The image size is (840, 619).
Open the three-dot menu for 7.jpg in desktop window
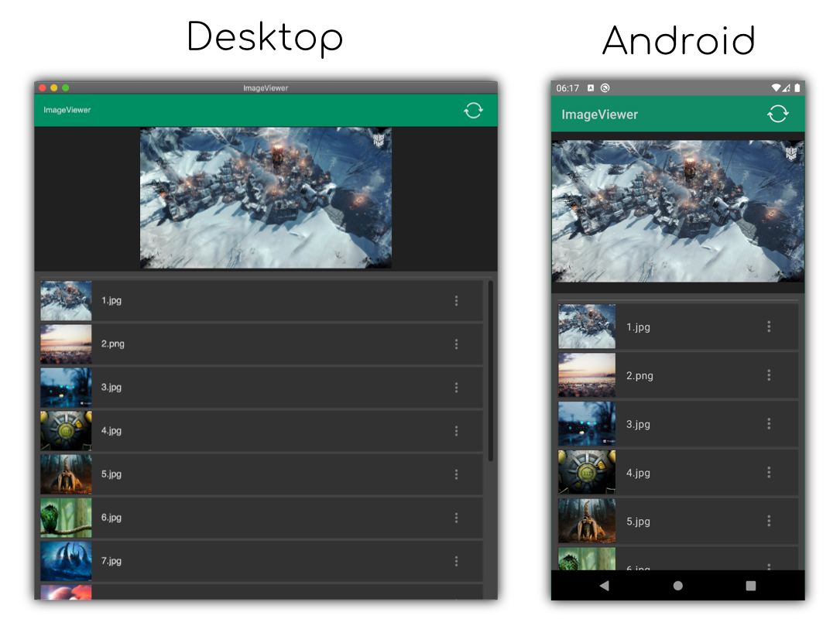pyautogui.click(x=456, y=561)
